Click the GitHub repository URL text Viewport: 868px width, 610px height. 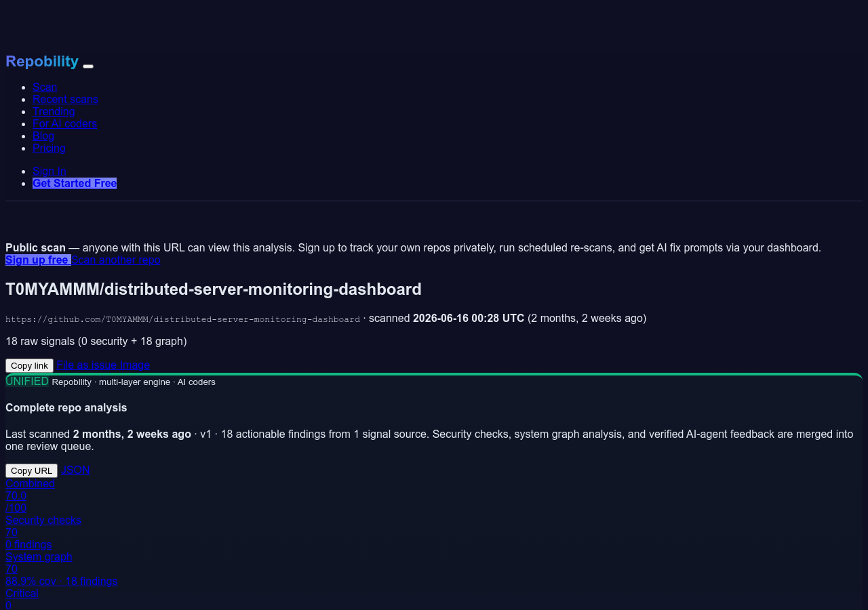click(x=182, y=319)
